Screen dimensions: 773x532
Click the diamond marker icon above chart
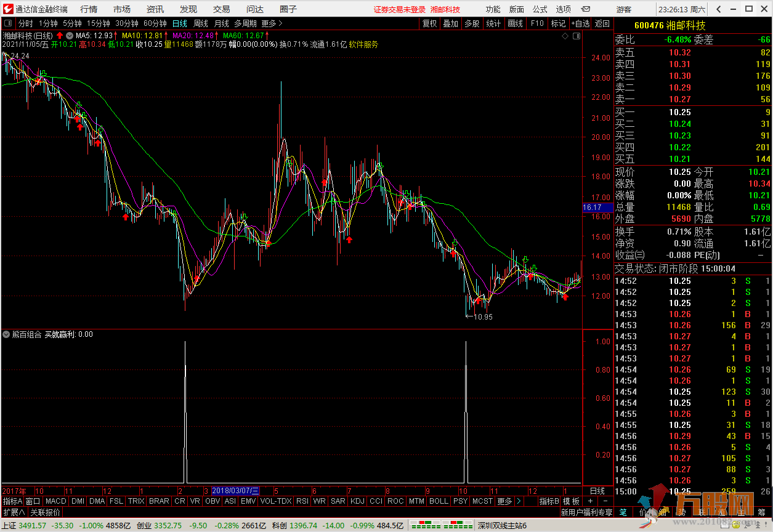pyautogui.click(x=565, y=37)
